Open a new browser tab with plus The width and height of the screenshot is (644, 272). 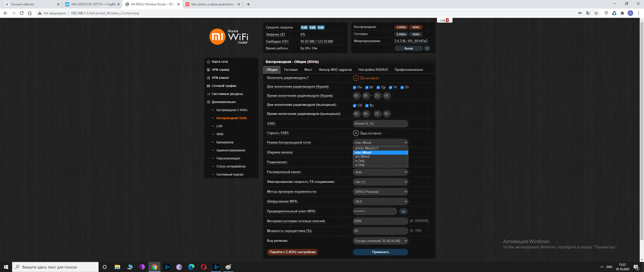coord(248,4)
